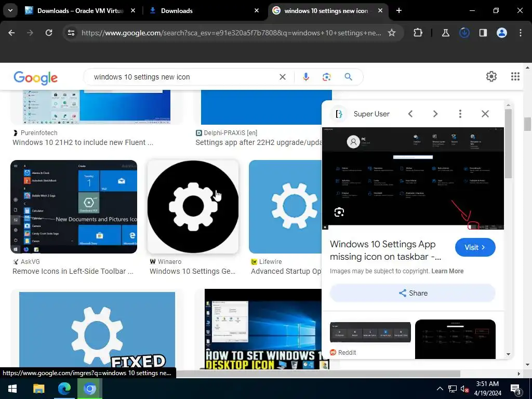Switch to the Downloads tab
Screen dimensions: 532x399
177,10
